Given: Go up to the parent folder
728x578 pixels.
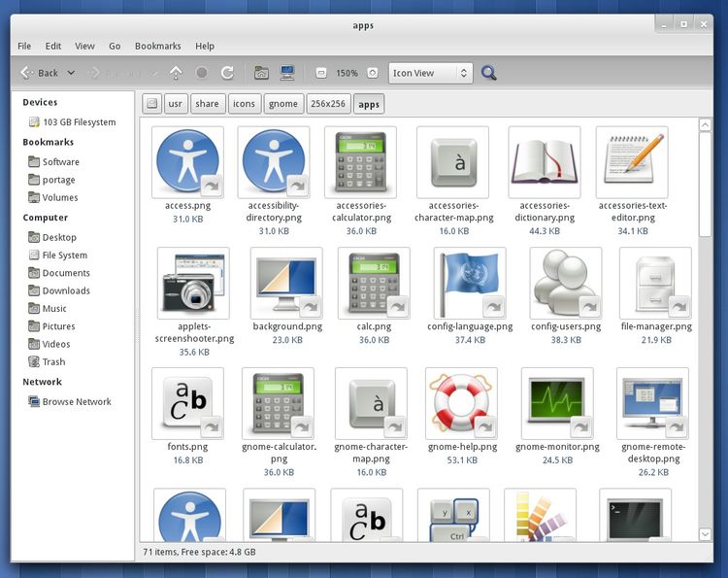Looking at the screenshot, I should tap(176, 73).
